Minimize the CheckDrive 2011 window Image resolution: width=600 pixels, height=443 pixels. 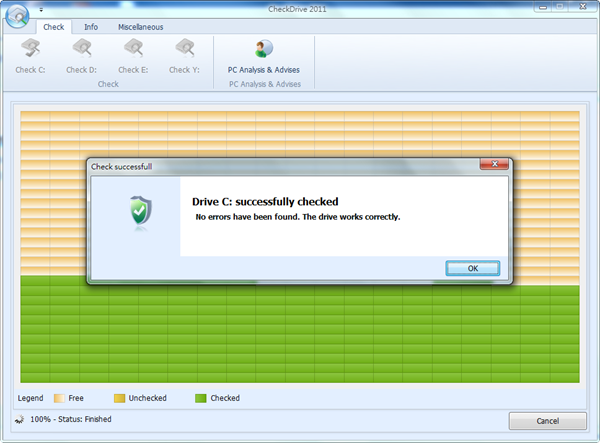tap(543, 7)
